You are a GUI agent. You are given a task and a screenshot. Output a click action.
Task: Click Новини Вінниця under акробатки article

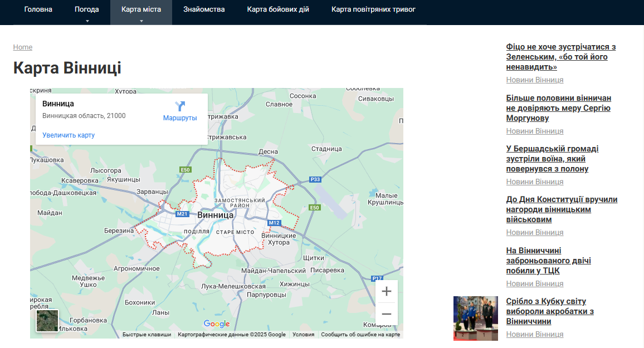pyautogui.click(x=535, y=334)
